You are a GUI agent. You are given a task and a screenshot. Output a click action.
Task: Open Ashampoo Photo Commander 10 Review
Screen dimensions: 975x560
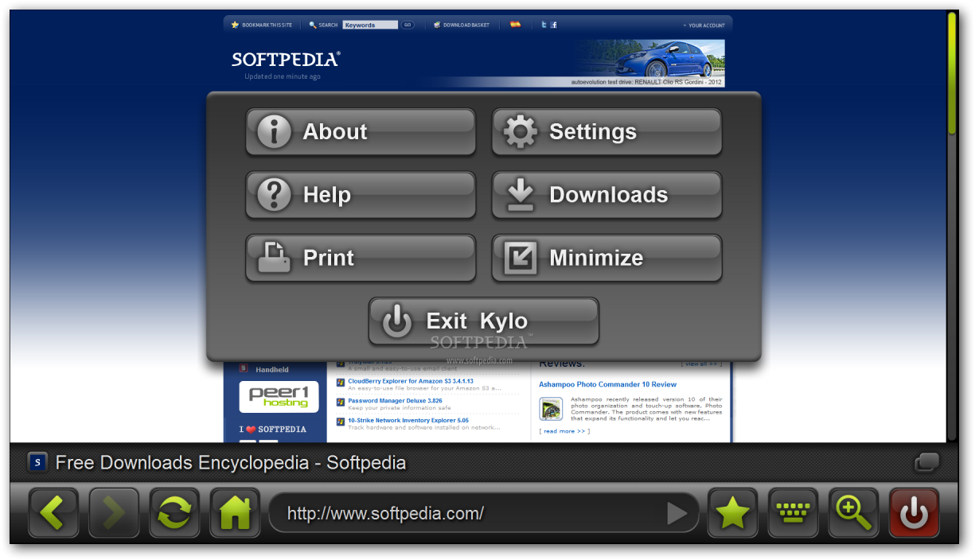point(607,384)
